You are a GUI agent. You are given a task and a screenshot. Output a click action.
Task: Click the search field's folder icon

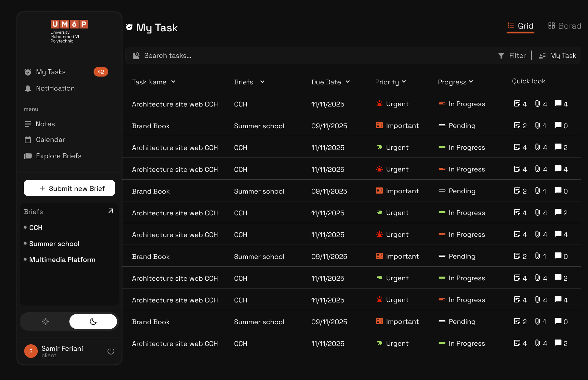(x=136, y=55)
